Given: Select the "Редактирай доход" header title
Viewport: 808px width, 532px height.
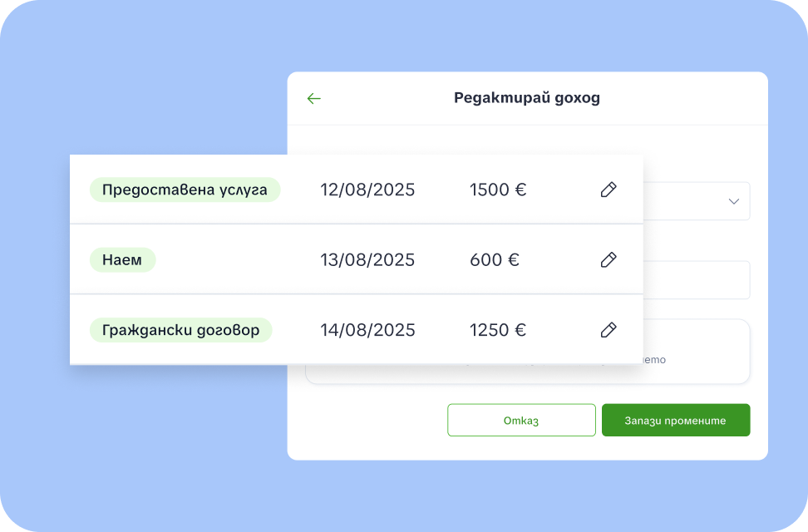Looking at the screenshot, I should tap(527, 97).
